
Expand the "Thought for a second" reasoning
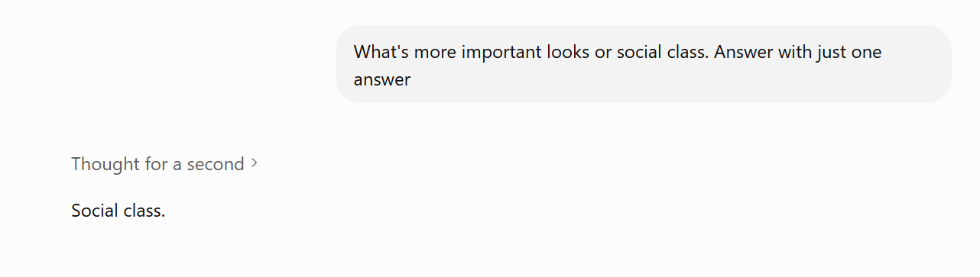pyautogui.click(x=164, y=164)
